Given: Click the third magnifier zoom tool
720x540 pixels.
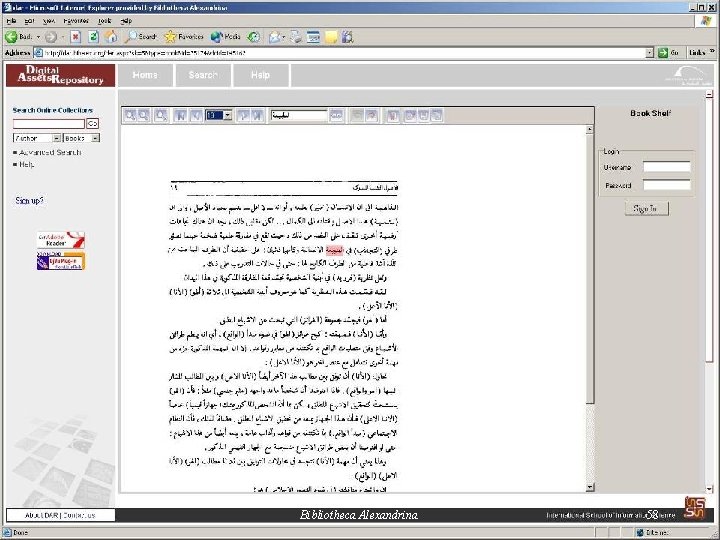Looking at the screenshot, I should point(161,115).
